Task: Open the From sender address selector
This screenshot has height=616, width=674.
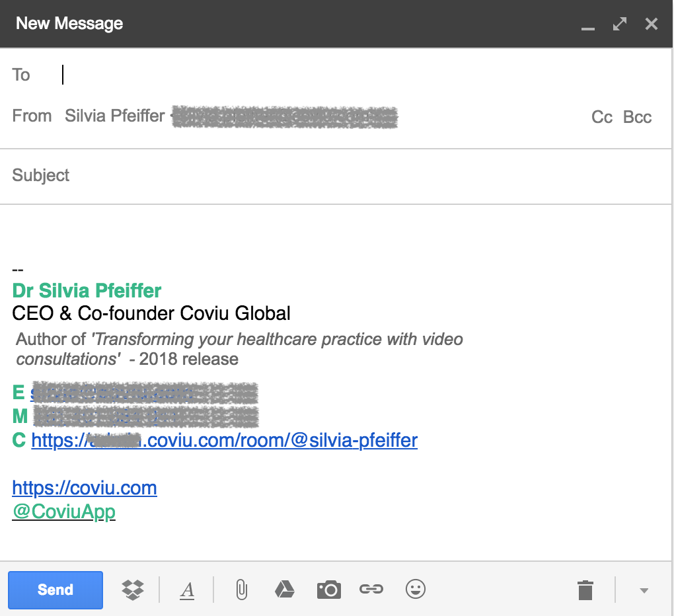Action: coord(231,116)
